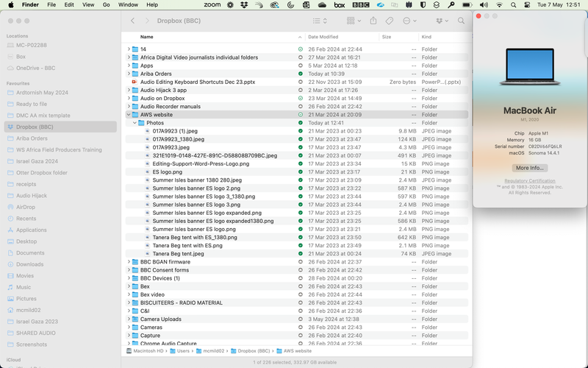Viewport: 588px width, 368px height.
Task: Expand the BBC Consent forms folder
Action: 129,270
